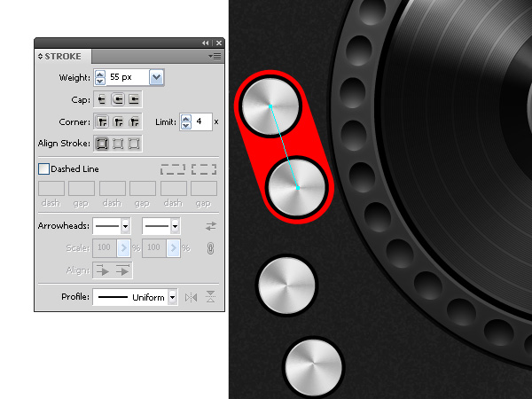Viewport: 532px width, 399px height.
Task: Flip profile across icon
Action: [210, 297]
